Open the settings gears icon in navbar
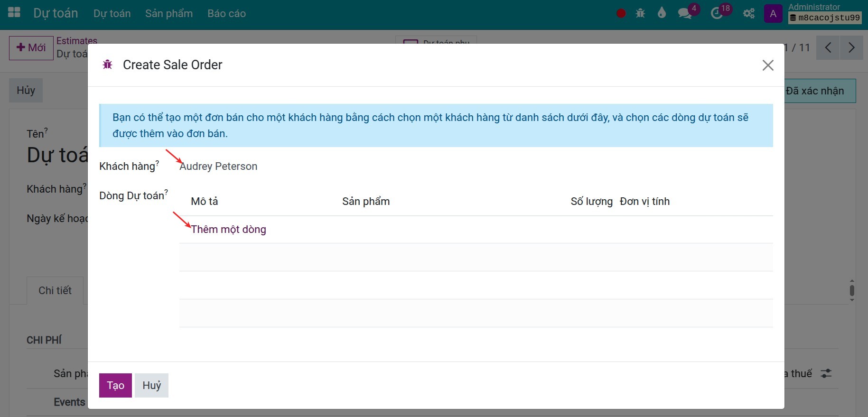Viewport: 868px width, 417px height. pos(749,13)
